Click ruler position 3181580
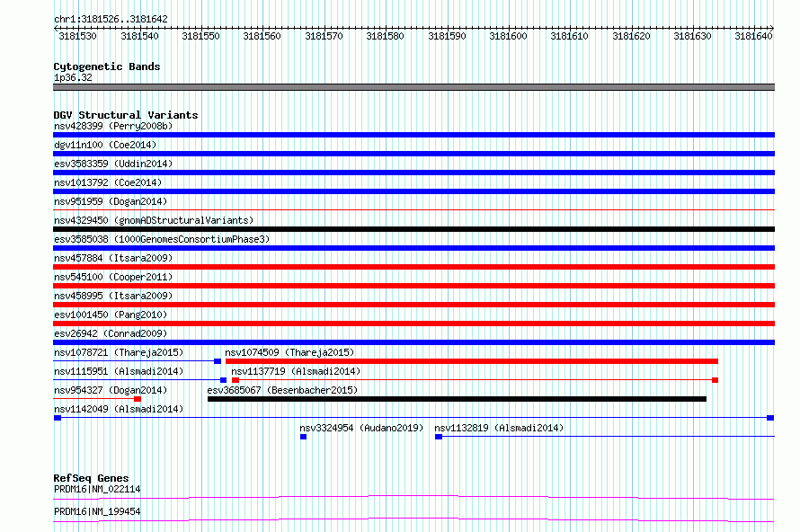The image size is (800, 532). [x=386, y=36]
